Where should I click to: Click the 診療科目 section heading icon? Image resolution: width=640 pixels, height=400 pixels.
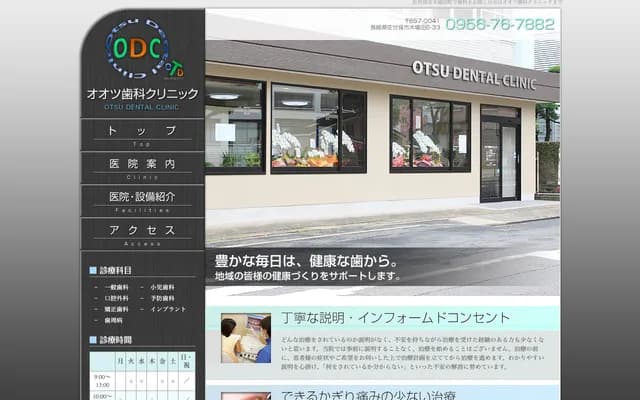tap(94, 270)
